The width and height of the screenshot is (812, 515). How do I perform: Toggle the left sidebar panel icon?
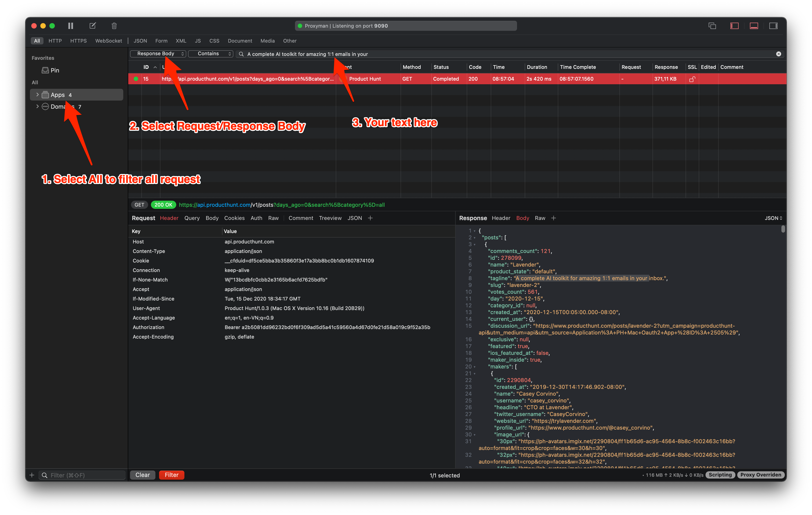(x=734, y=26)
